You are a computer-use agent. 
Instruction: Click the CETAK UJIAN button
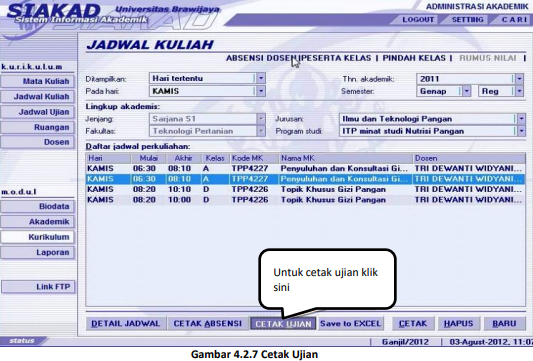283,324
